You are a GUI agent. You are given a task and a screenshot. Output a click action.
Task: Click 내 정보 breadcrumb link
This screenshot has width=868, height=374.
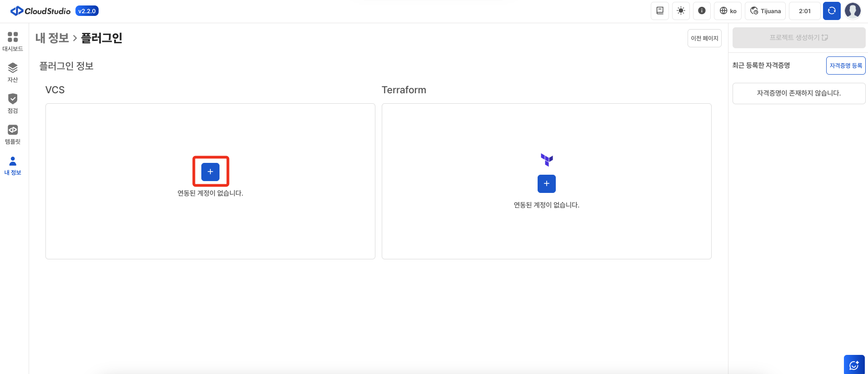[x=52, y=38]
